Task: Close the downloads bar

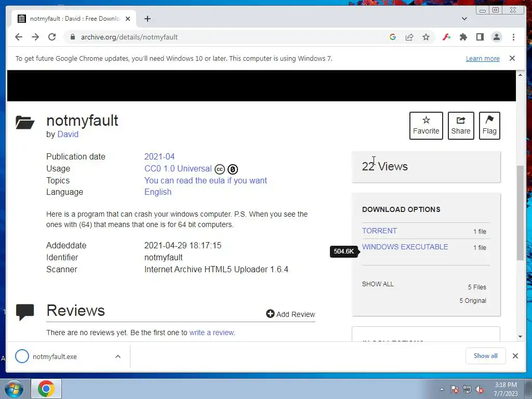Action: tap(515, 356)
